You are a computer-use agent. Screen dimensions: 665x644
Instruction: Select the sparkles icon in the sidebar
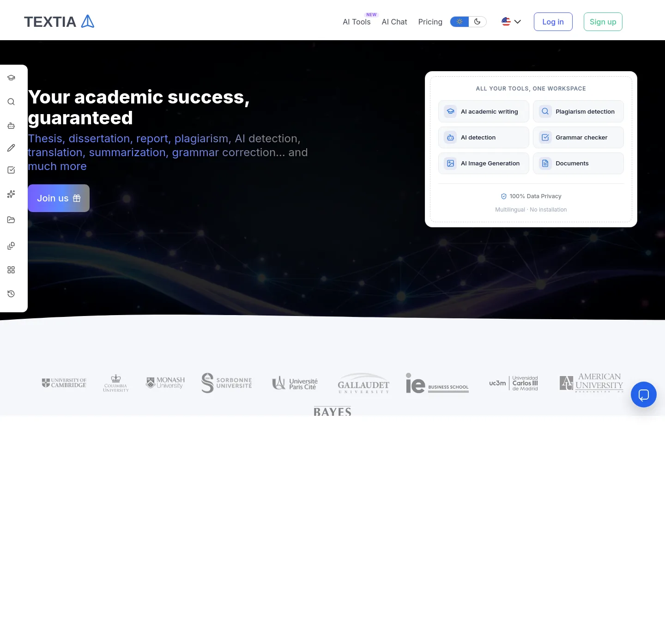coord(11,194)
